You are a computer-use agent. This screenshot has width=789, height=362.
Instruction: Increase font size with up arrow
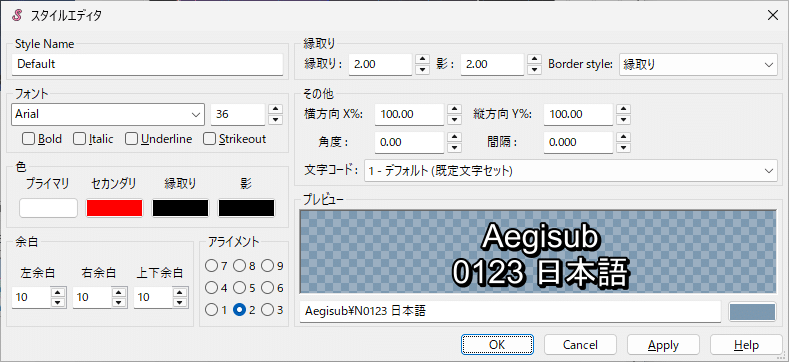pos(275,109)
